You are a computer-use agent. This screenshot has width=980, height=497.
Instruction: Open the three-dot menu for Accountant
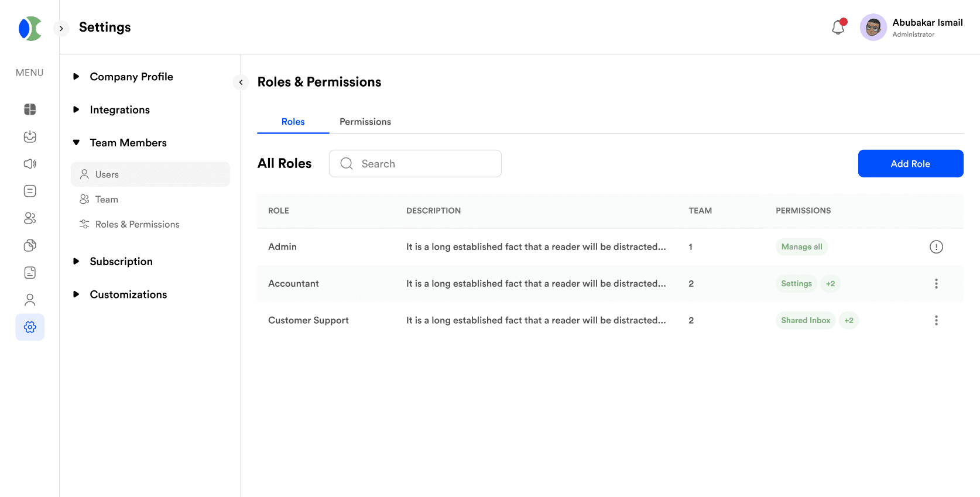[x=936, y=284]
